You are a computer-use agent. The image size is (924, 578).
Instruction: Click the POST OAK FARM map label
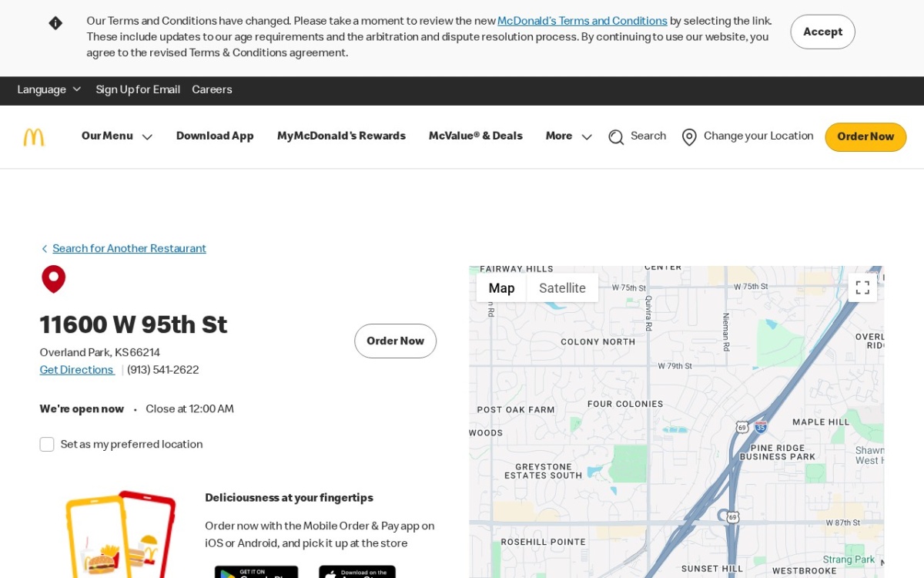pos(516,410)
